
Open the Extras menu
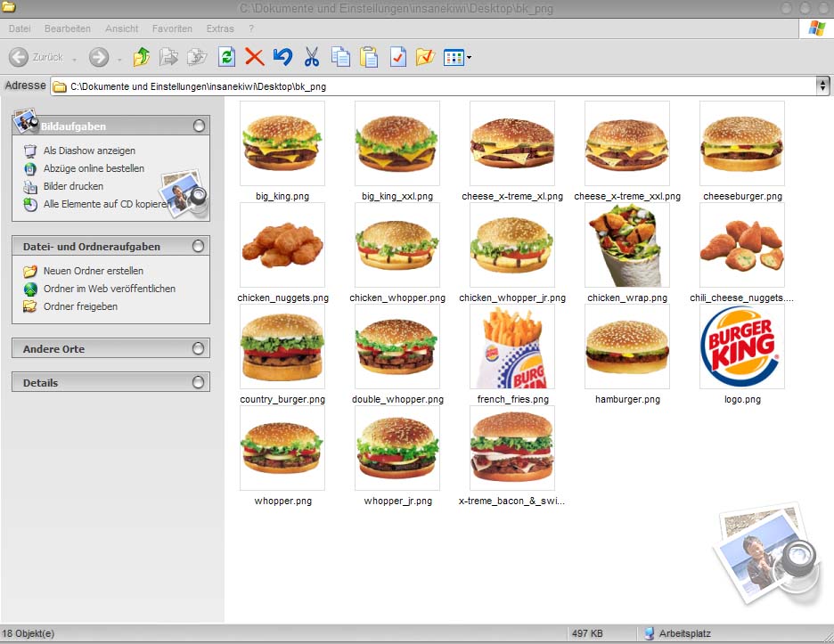219,29
